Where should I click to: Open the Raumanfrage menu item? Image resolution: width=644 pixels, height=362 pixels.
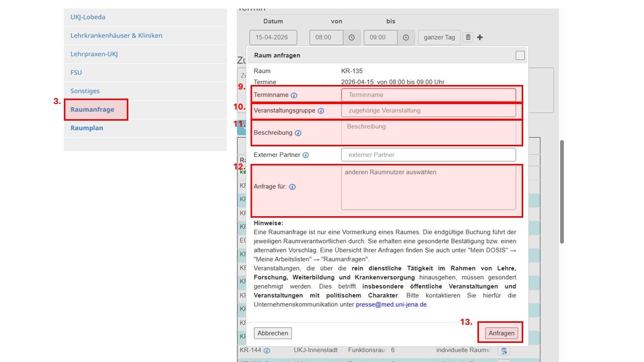point(93,110)
